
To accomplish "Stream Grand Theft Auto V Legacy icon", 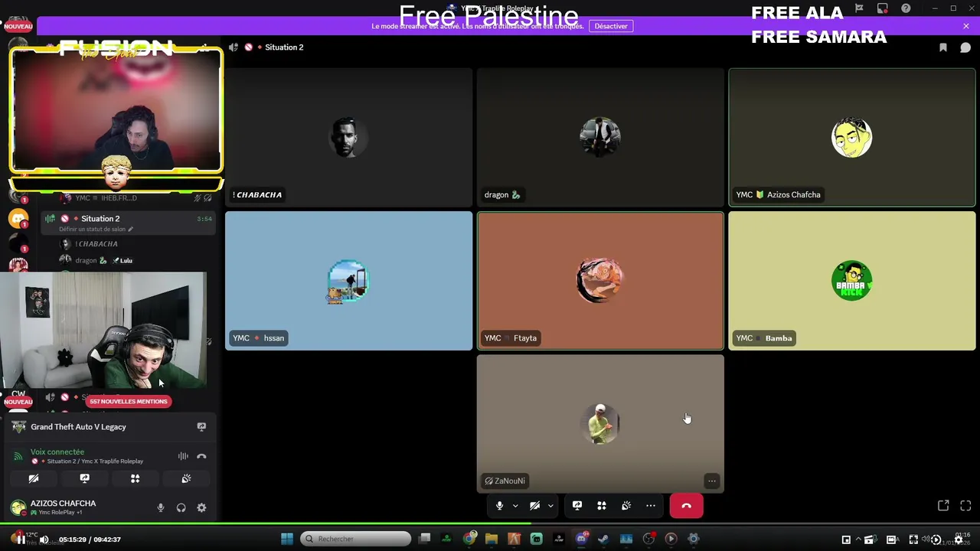I will click(x=201, y=427).
